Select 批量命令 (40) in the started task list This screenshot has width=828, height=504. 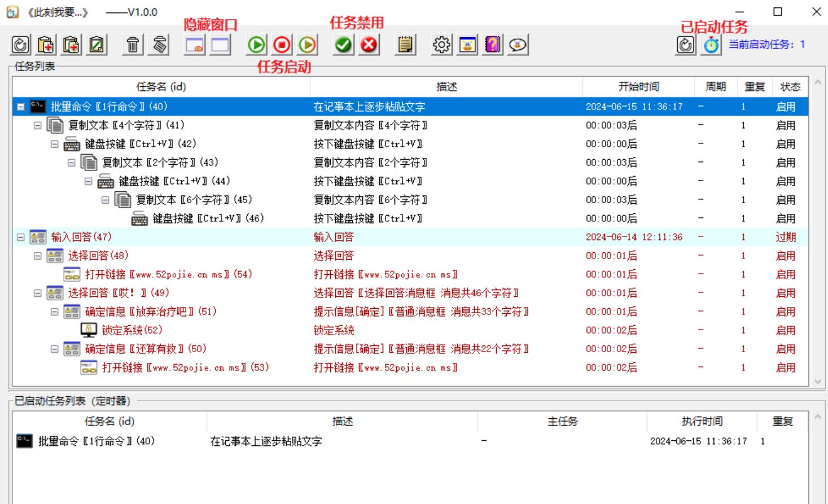coord(410,441)
